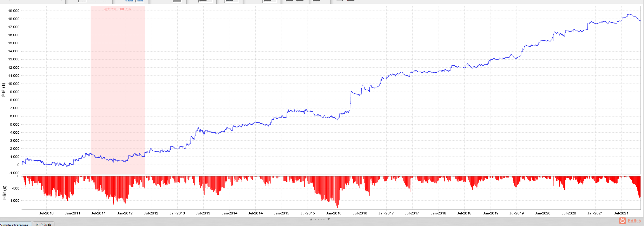Click the 净值 ($) equity axis title
This screenshot has height=226, width=644.
[x=4, y=90]
